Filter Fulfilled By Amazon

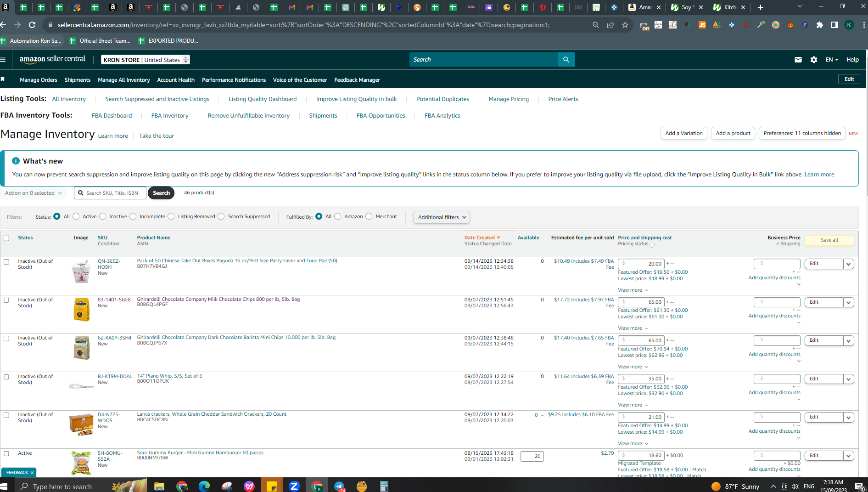point(338,216)
